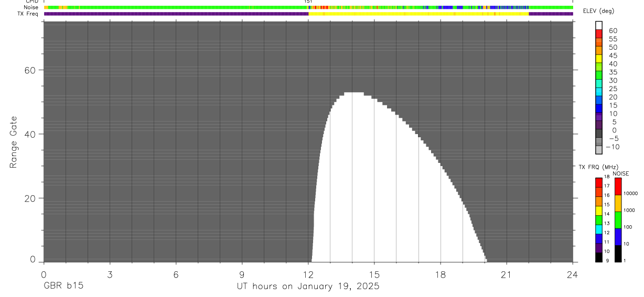
Task: Click the blue swatch of the NOISE legend
Action: pos(618,237)
